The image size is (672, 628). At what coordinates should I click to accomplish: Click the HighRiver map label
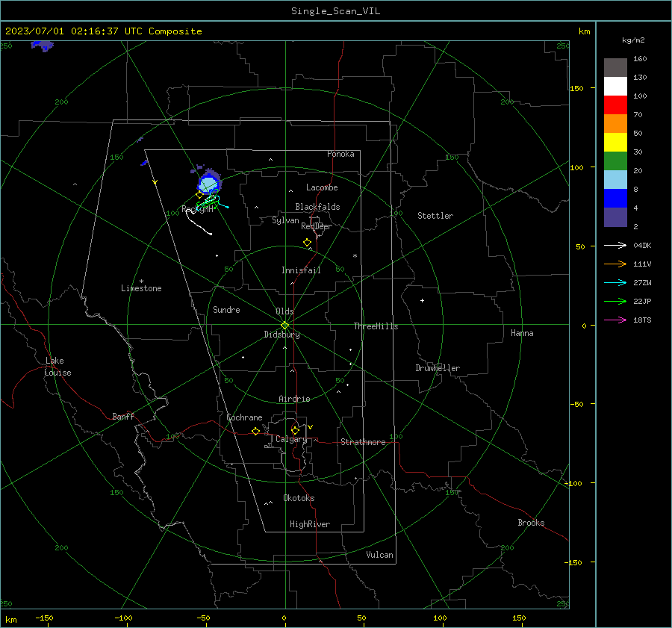tap(310, 524)
